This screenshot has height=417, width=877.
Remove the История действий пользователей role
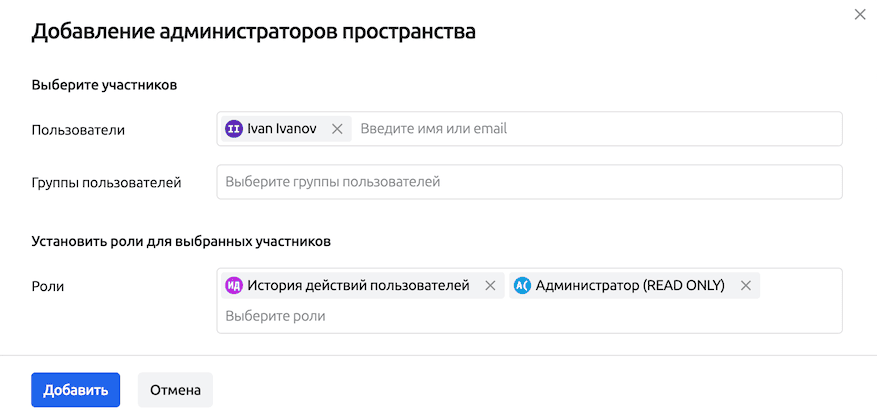click(490, 285)
